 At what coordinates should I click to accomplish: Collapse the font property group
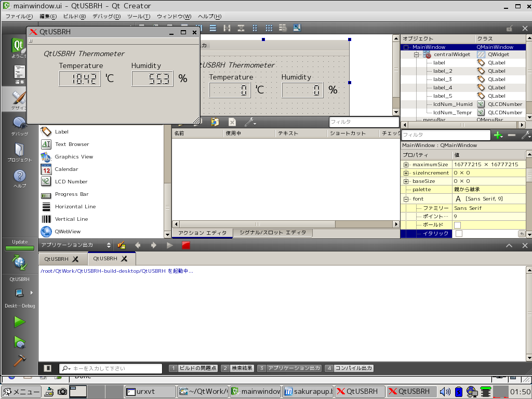coord(406,199)
